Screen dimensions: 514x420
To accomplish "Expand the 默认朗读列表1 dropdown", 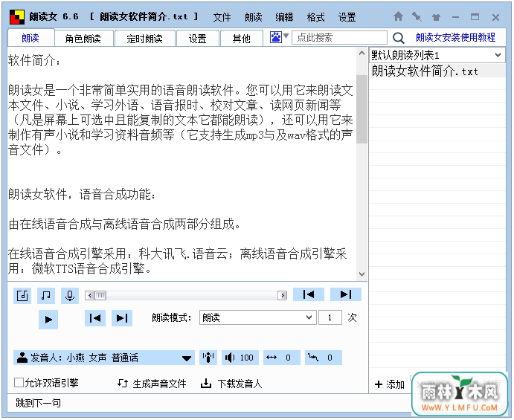I will tap(498, 55).
